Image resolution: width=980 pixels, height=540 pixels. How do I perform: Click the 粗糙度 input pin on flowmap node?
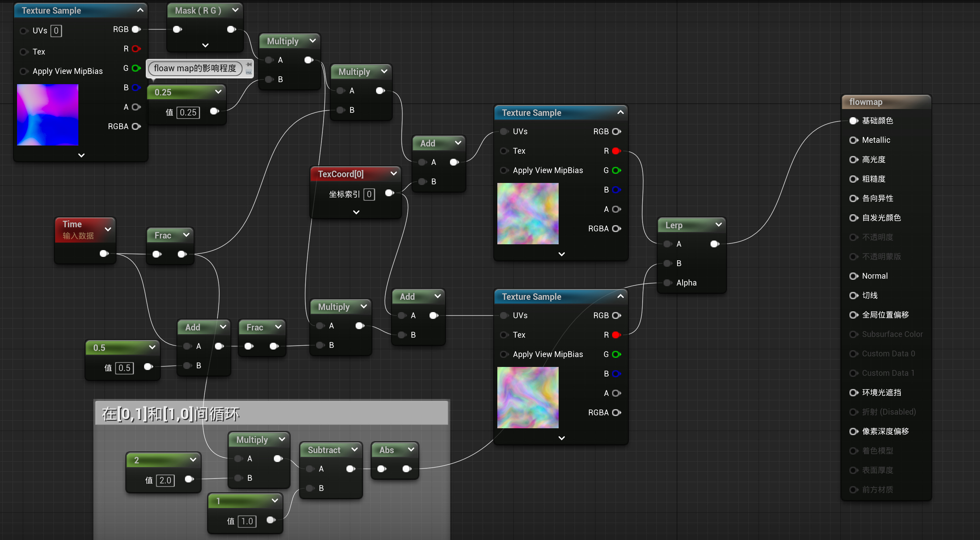(x=853, y=179)
